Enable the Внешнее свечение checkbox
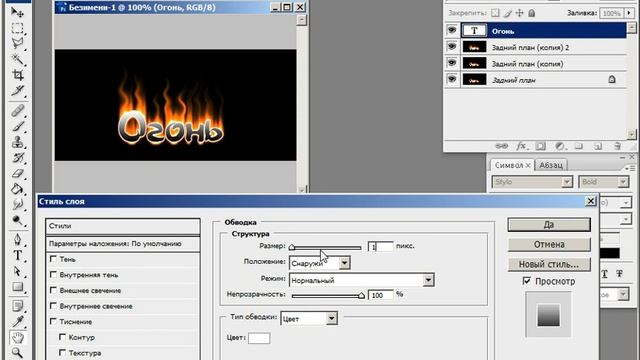 point(53,290)
